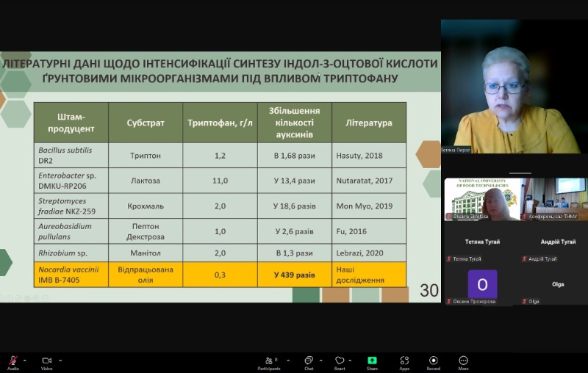The image size is (588, 373).
Task: Start video with the Video camera button
Action: click(47, 363)
